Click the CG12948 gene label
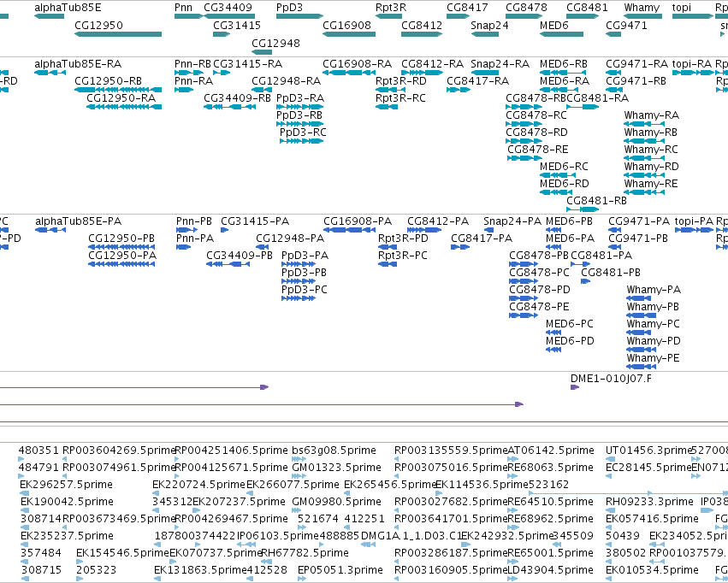728x583 pixels. [275, 43]
